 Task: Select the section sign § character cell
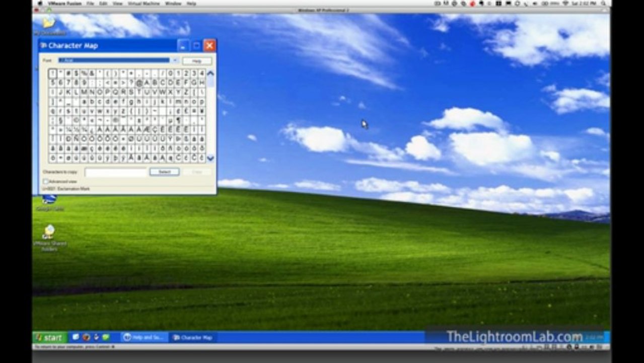[61, 120]
